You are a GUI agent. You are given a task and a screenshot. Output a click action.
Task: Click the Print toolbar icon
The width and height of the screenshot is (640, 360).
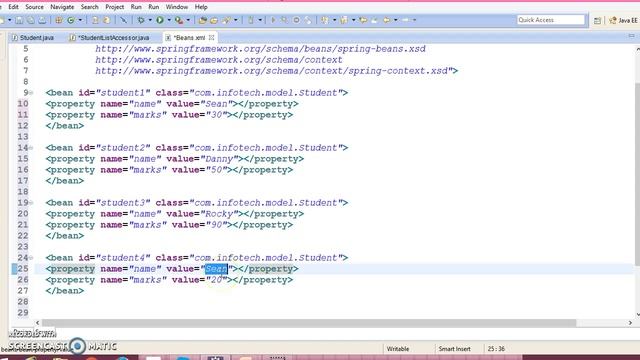pyautogui.click(x=42, y=20)
